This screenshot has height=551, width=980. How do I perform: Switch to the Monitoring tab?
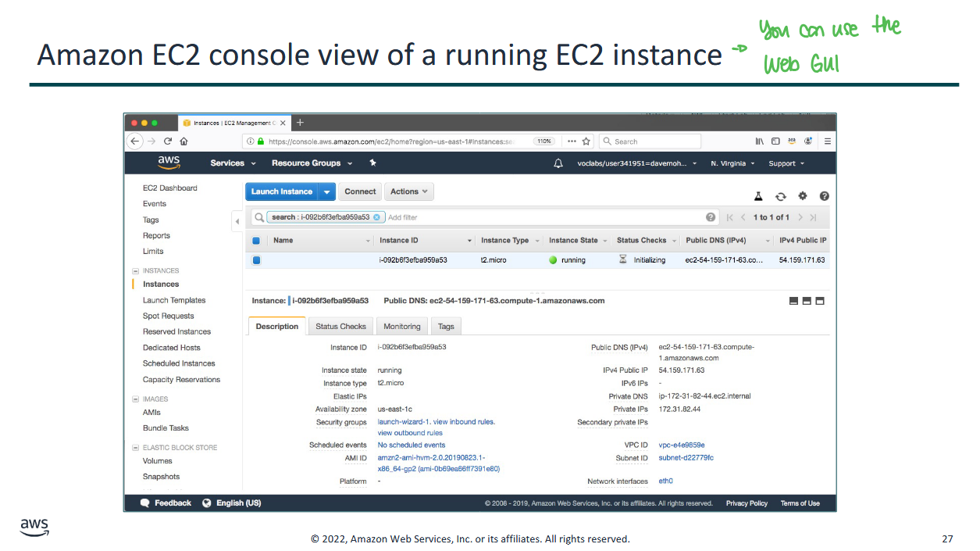click(402, 327)
